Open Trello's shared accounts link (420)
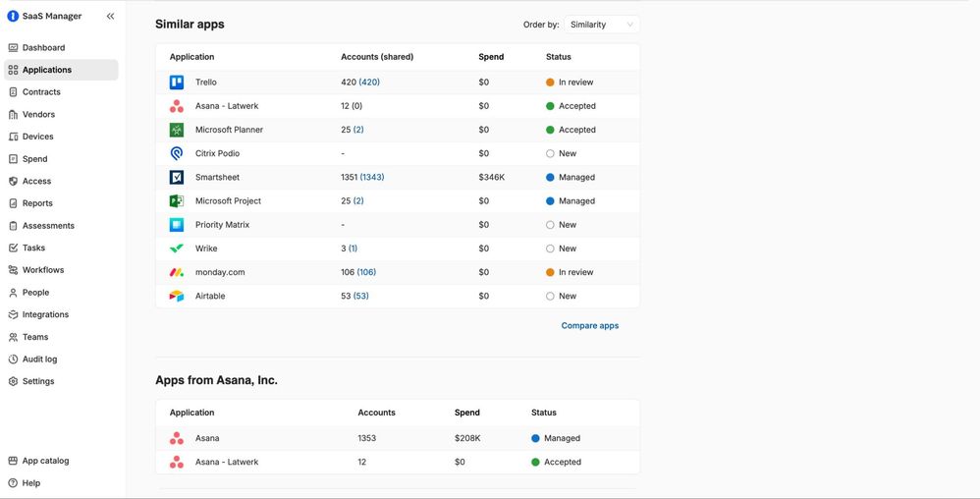Image resolution: width=980 pixels, height=499 pixels. [369, 83]
